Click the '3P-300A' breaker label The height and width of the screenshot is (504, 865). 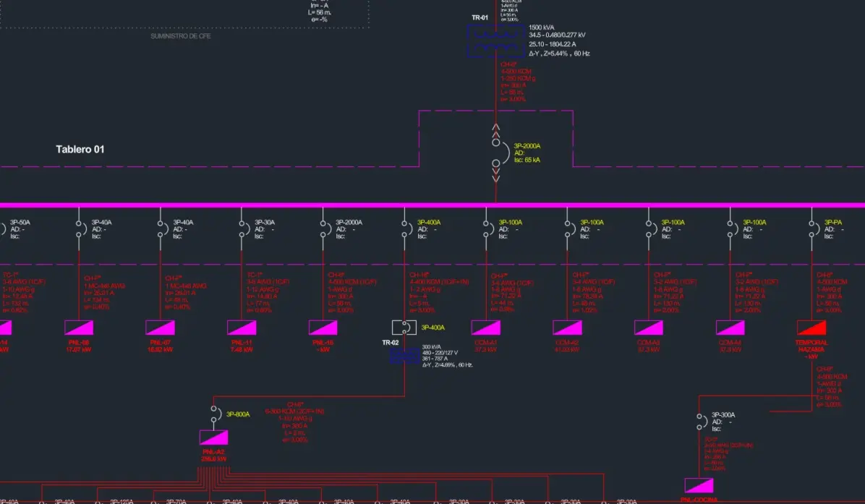(724, 415)
